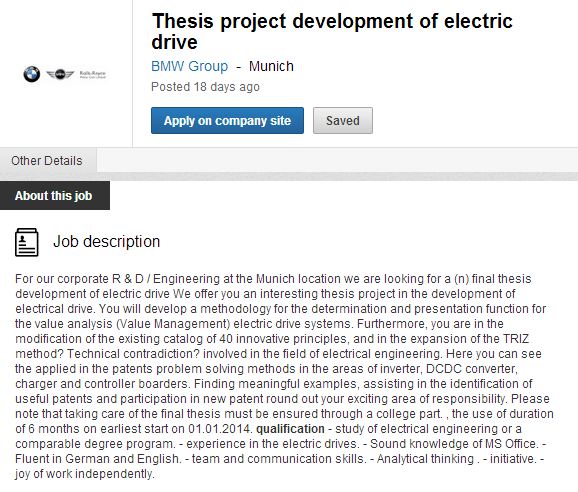This screenshot has width=578, height=492.
Task: Apply on company site
Action: point(227,121)
